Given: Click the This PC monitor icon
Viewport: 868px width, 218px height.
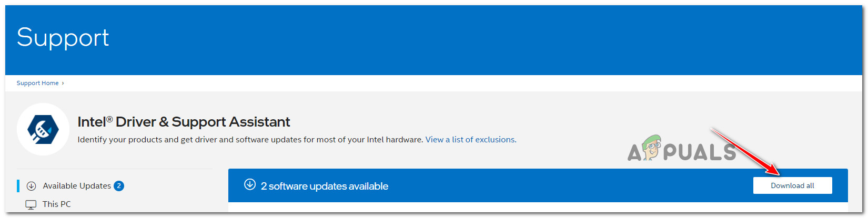Looking at the screenshot, I should click(31, 204).
